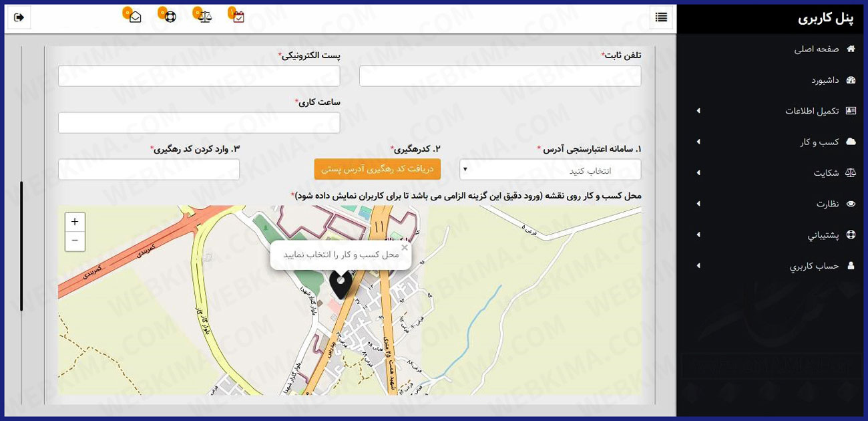Click the home icon beside صفحه اصلی

[851, 49]
